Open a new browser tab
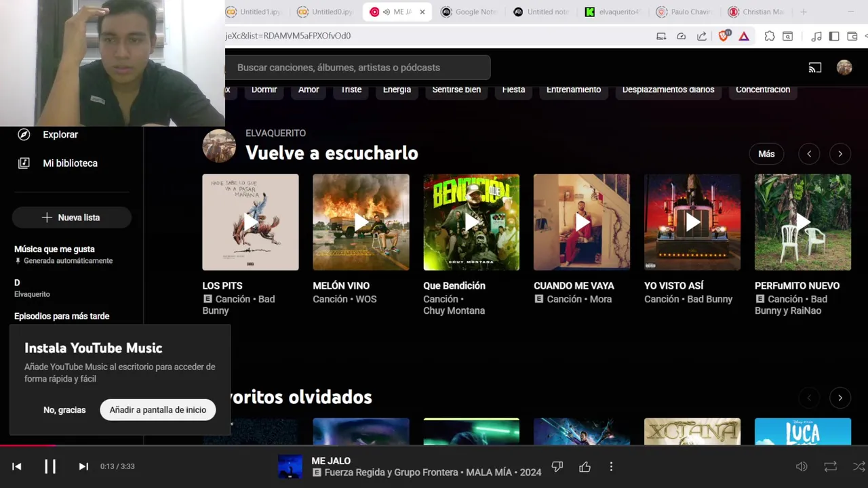868x488 pixels. (804, 12)
